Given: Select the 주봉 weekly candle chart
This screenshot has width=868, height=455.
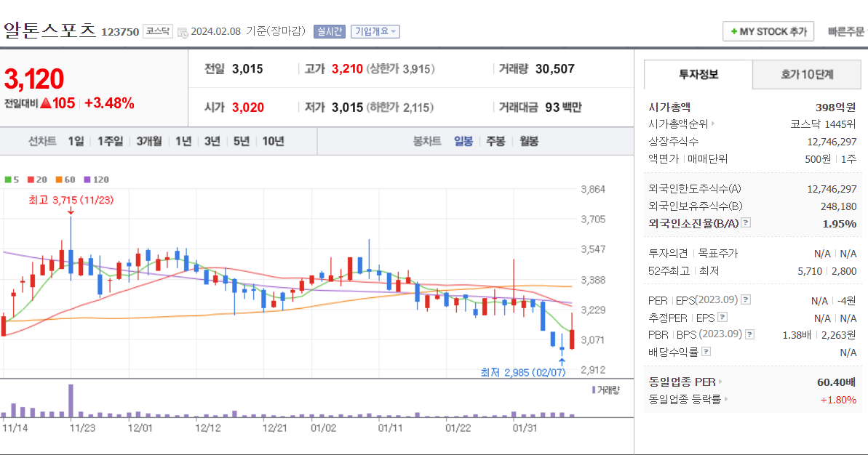Looking at the screenshot, I should point(495,142).
